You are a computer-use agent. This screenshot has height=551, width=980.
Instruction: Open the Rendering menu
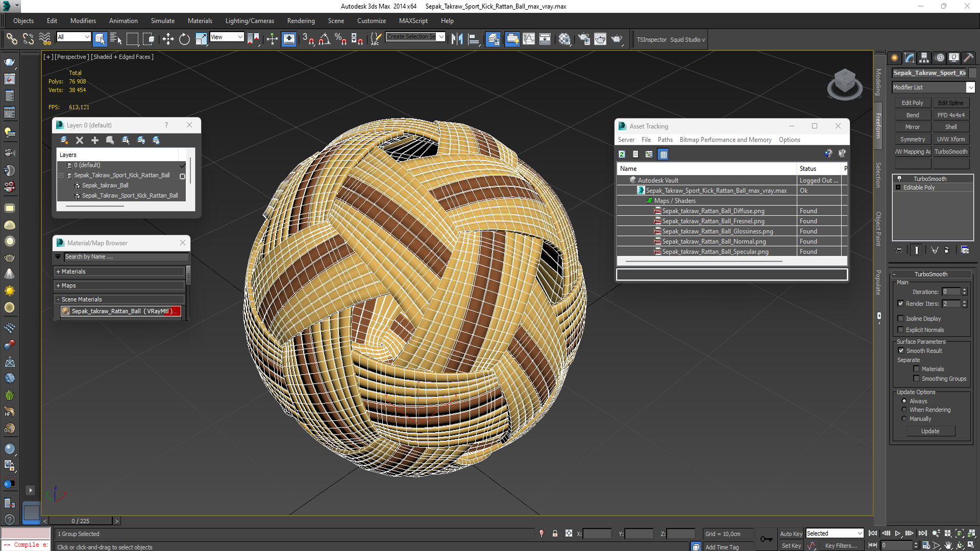(x=301, y=21)
